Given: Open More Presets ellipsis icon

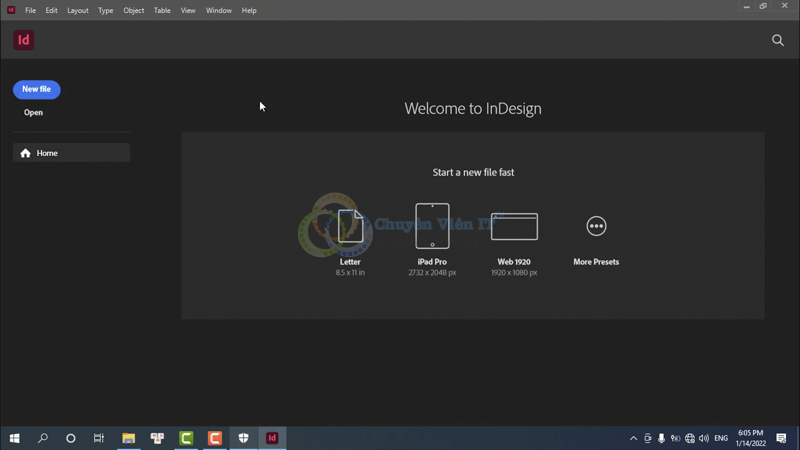Looking at the screenshot, I should click(596, 226).
